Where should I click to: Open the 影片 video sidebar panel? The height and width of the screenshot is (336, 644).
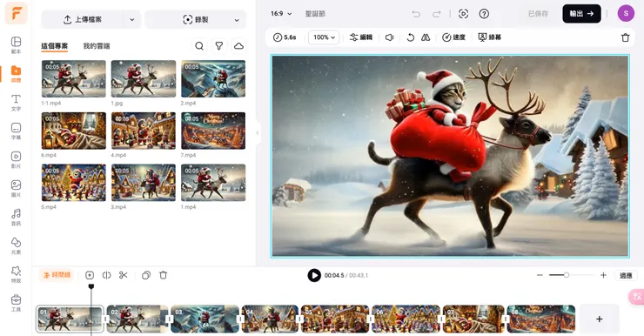[x=16, y=160]
